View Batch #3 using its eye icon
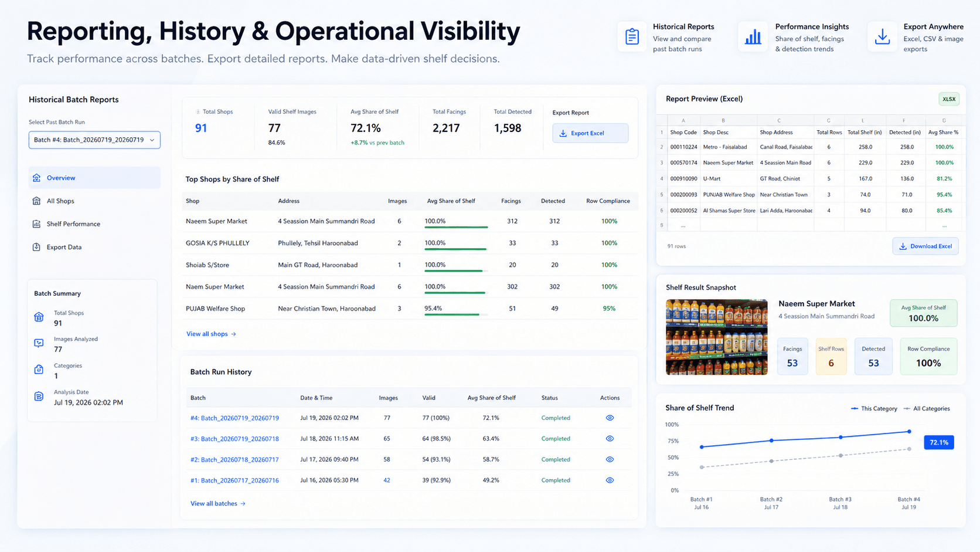The image size is (980, 552). pyautogui.click(x=610, y=439)
